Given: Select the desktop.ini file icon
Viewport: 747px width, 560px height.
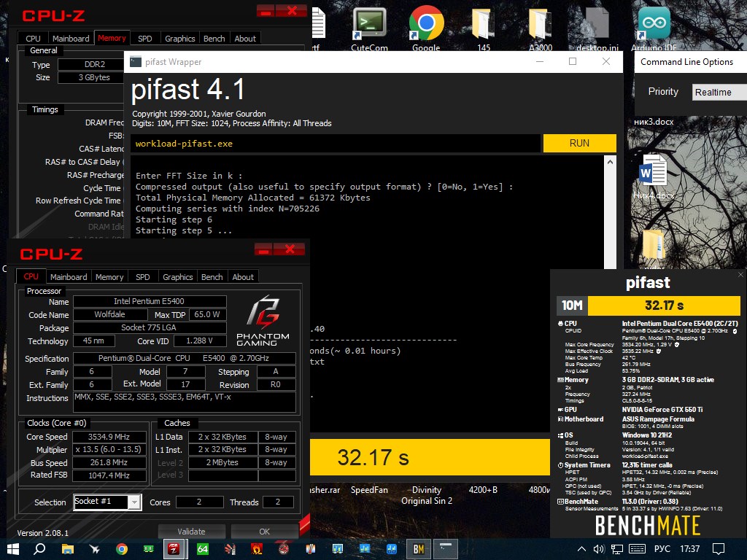Looking at the screenshot, I should coord(597,24).
